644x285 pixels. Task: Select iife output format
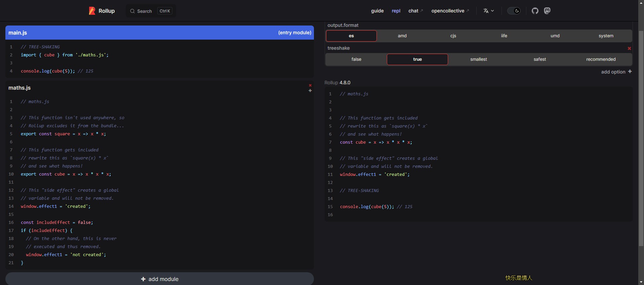504,36
